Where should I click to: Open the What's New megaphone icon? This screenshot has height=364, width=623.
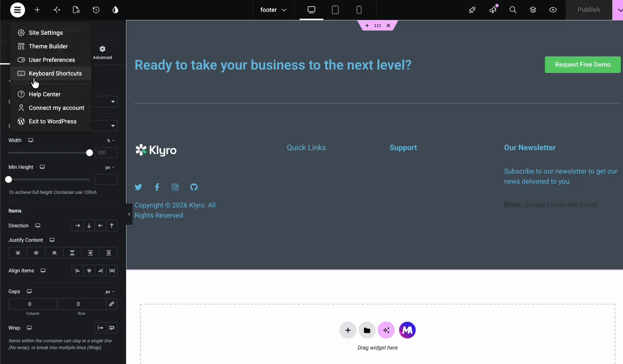(493, 10)
